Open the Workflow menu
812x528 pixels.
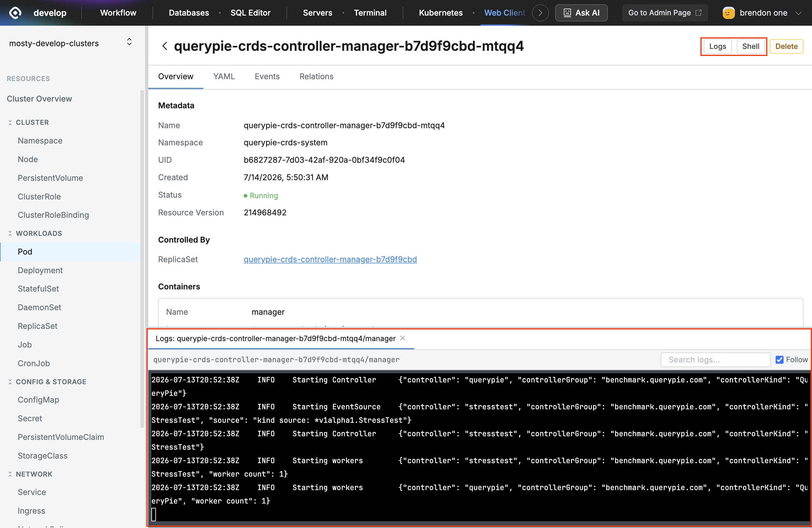point(118,13)
